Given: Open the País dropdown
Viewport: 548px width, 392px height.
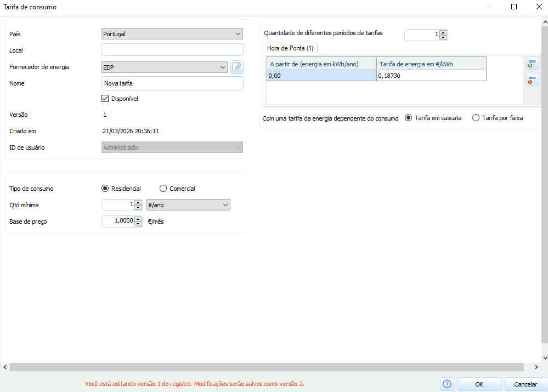Looking at the screenshot, I should point(172,34).
